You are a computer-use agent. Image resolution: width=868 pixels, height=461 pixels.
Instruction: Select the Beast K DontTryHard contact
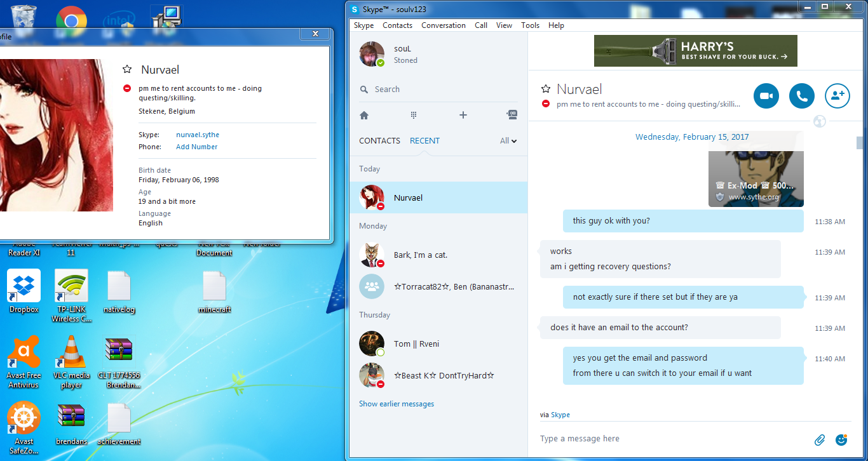click(x=438, y=375)
